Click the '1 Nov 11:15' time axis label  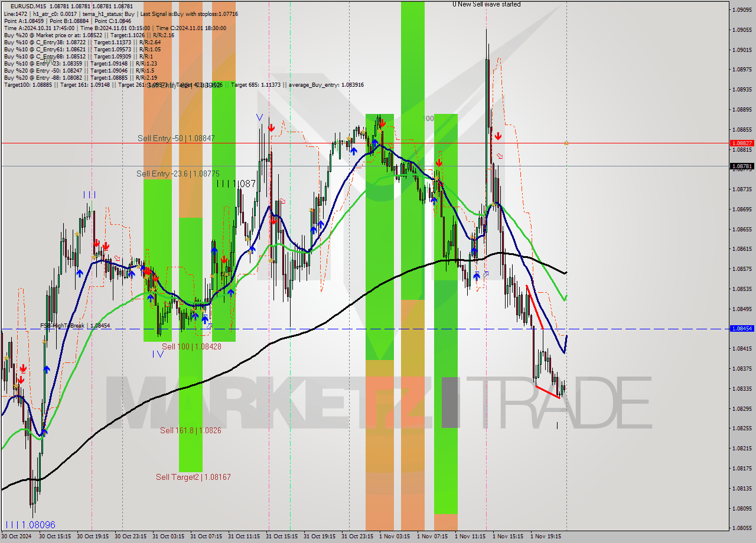coord(471,537)
